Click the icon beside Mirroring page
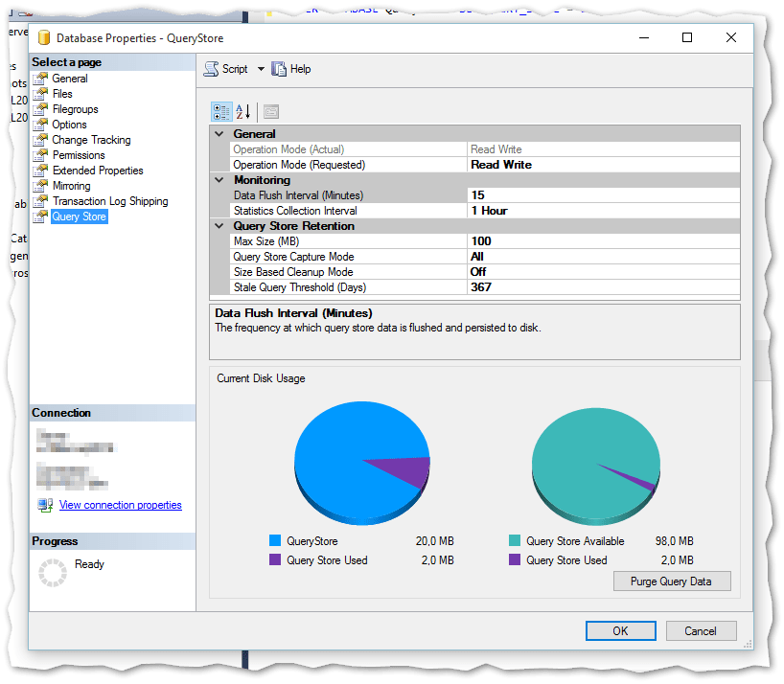Screen dimensions: 784x684 tap(40, 186)
